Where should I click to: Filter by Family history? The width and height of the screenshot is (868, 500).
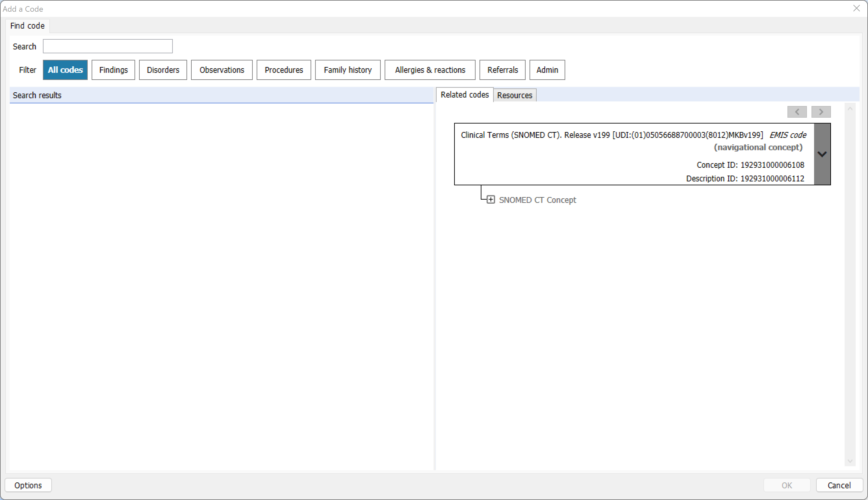pos(348,70)
